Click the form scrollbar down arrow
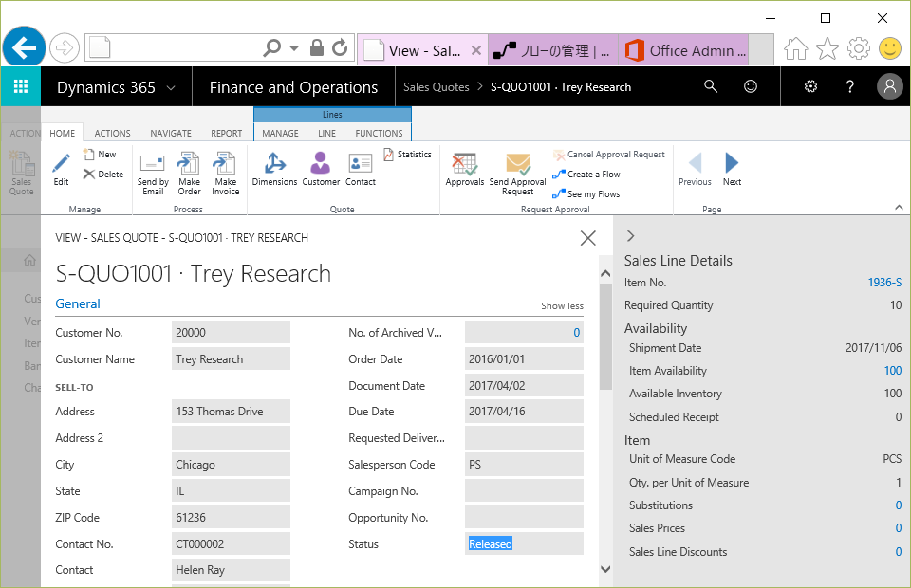The width and height of the screenshot is (911, 588). (x=605, y=569)
